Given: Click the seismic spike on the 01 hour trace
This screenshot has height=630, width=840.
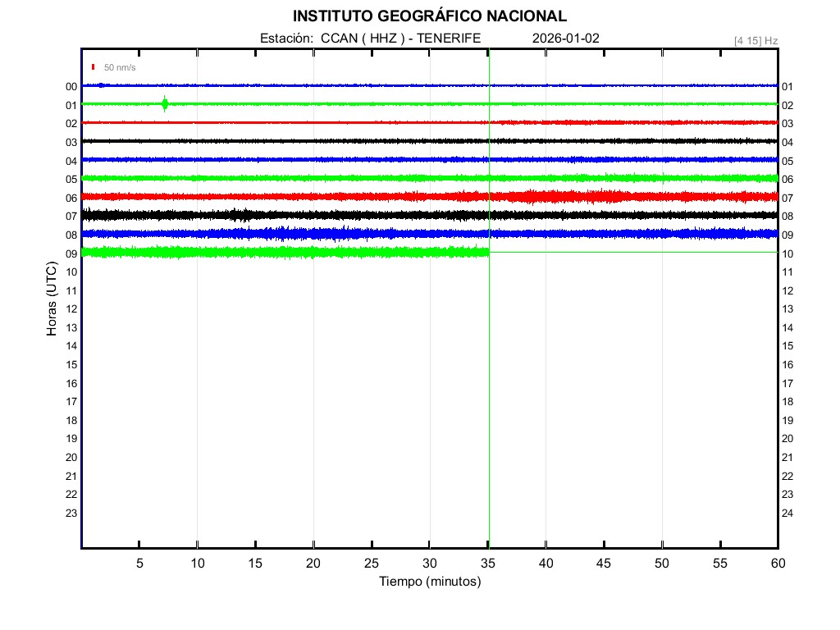Looking at the screenshot, I should coord(165,103).
